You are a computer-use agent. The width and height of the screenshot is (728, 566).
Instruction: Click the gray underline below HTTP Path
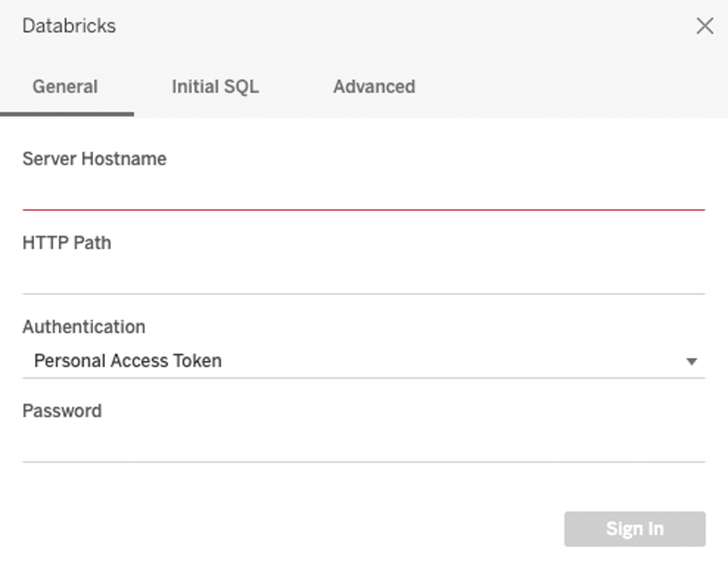(x=363, y=294)
